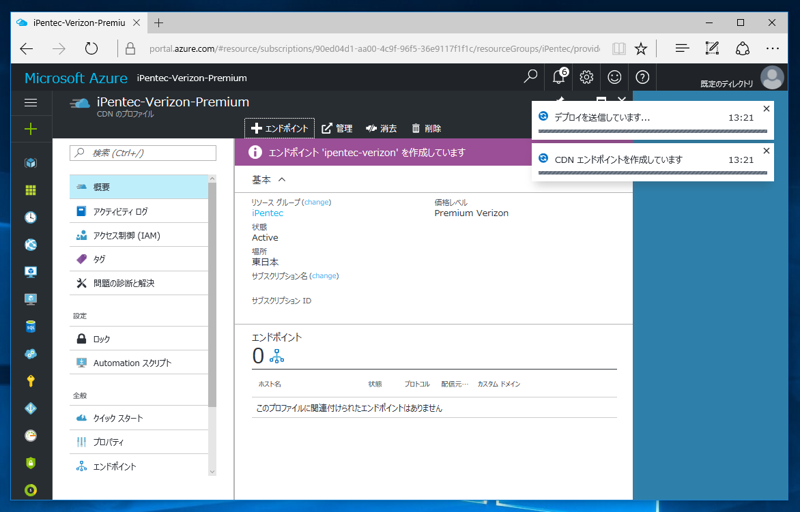Click the iPentec resource group link
Image resolution: width=800 pixels, height=512 pixels.
click(x=267, y=213)
